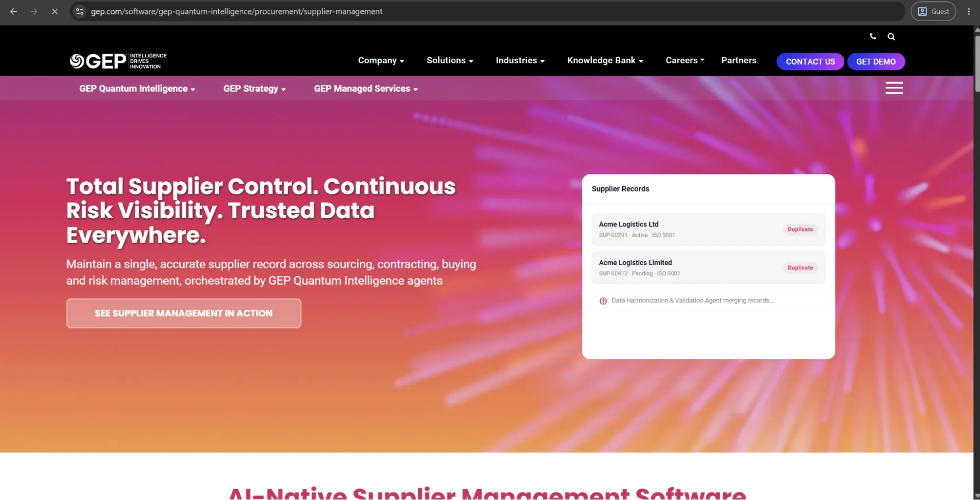The height and width of the screenshot is (500, 980).
Task: Expand the Knowledge Bank dropdown menu
Action: [x=605, y=60]
